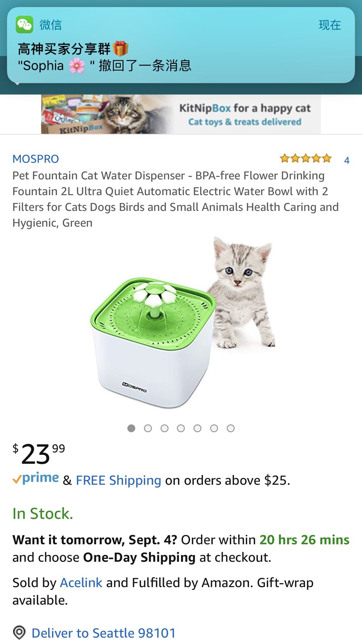Select the fifth image carousel dot
362x644 pixels.
point(197,428)
